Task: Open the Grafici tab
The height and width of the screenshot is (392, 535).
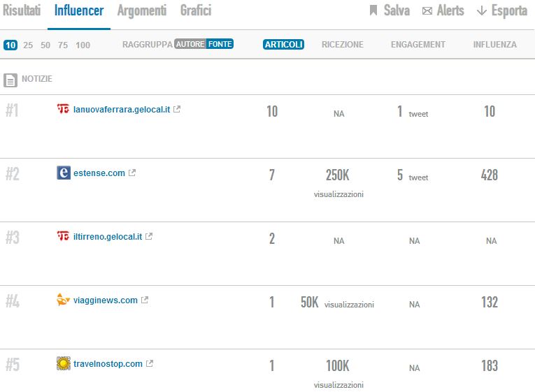Action: [x=196, y=10]
